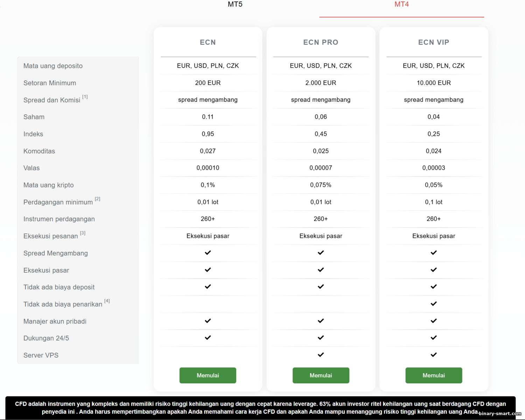The height and width of the screenshot is (420, 525).
Task: Click the ECN PRO column heading
Action: click(321, 42)
